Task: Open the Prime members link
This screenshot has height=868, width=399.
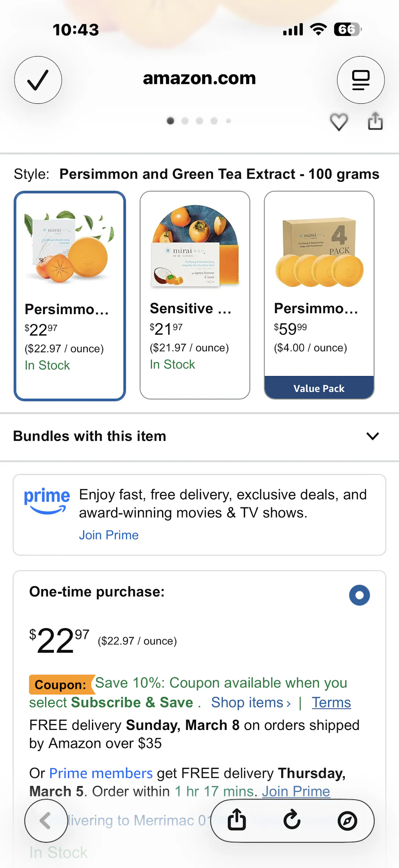Action: coord(101,773)
